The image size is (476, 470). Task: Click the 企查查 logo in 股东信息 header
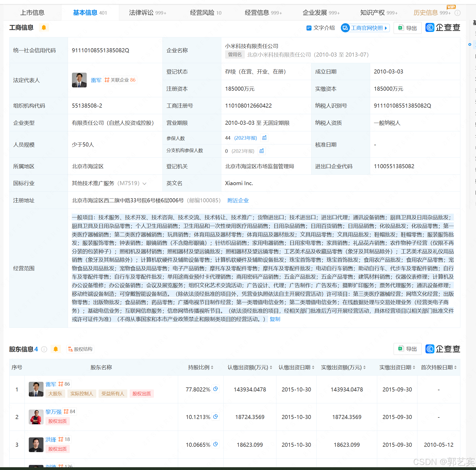[443, 349]
